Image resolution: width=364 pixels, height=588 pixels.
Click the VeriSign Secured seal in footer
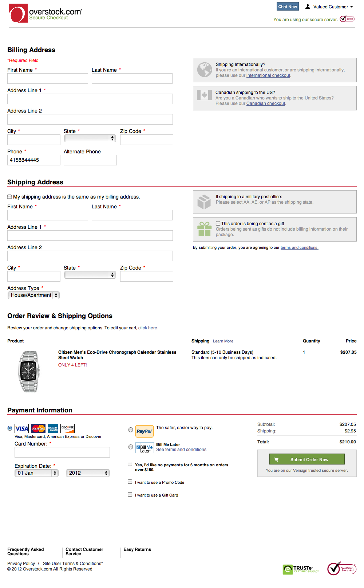point(341,568)
